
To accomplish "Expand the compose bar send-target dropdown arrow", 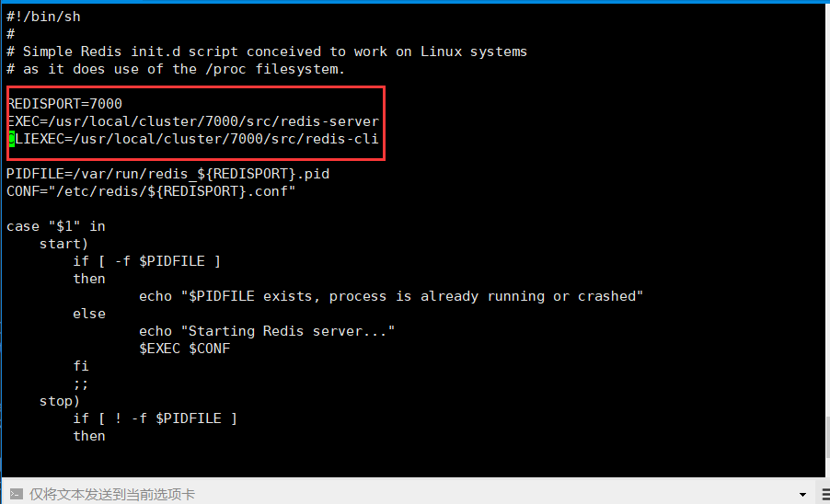I will tap(803, 495).
